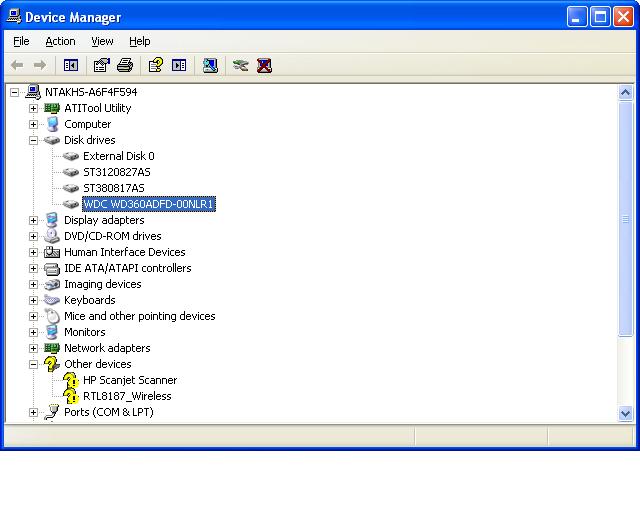
Task: Expand the IDE ATA/ATAPI controllers node
Action: pyautogui.click(x=33, y=268)
